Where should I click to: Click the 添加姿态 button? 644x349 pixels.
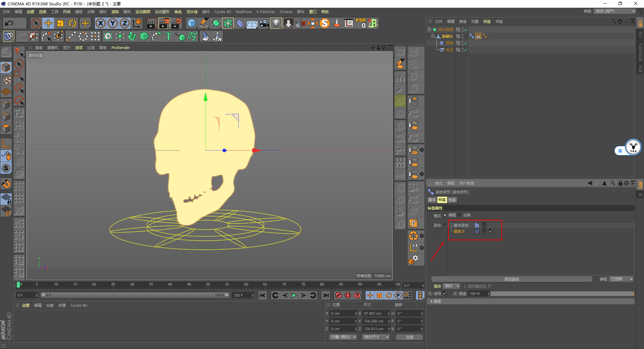pos(512,279)
